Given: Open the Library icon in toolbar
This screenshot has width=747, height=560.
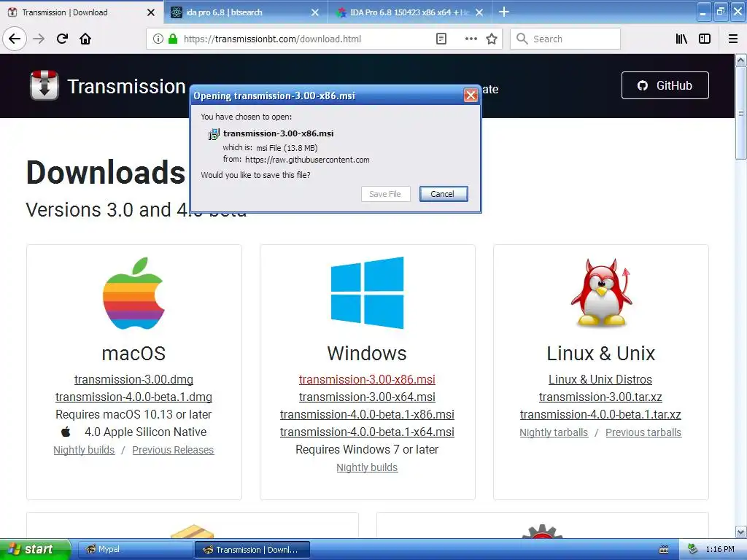Looking at the screenshot, I should (x=681, y=39).
